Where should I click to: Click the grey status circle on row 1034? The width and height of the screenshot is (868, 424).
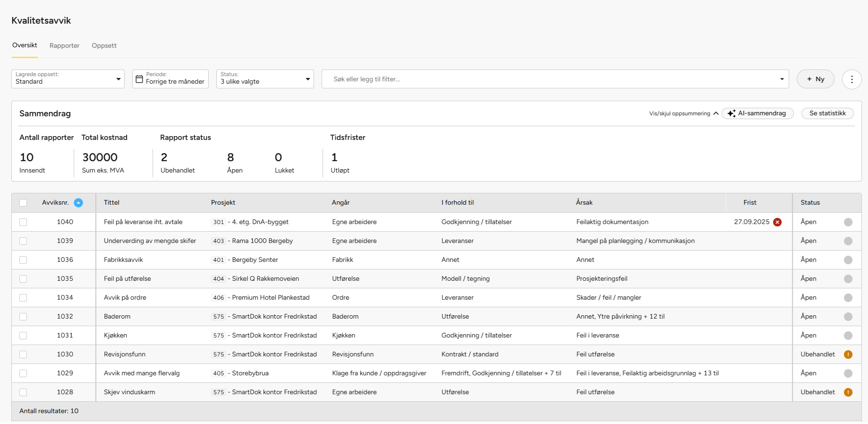[x=848, y=298]
